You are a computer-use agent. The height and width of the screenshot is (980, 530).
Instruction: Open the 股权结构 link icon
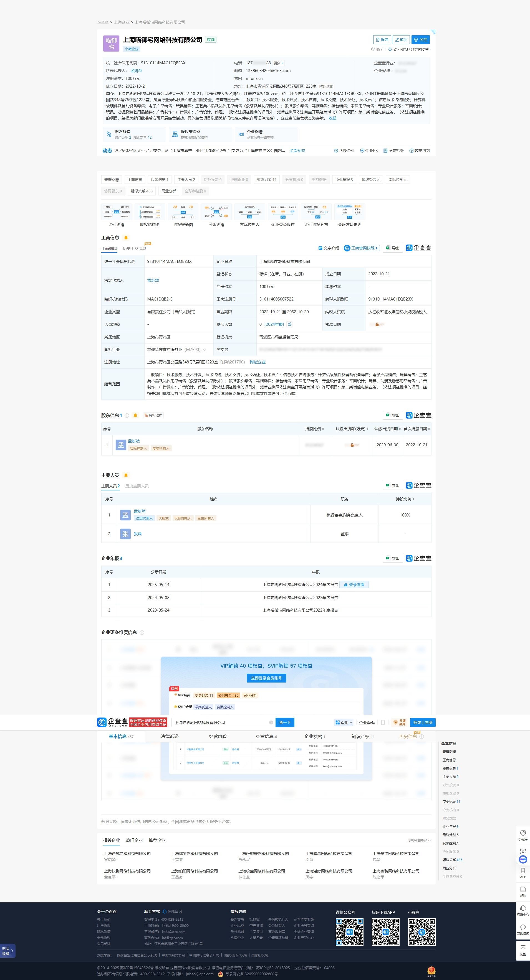click(x=153, y=416)
